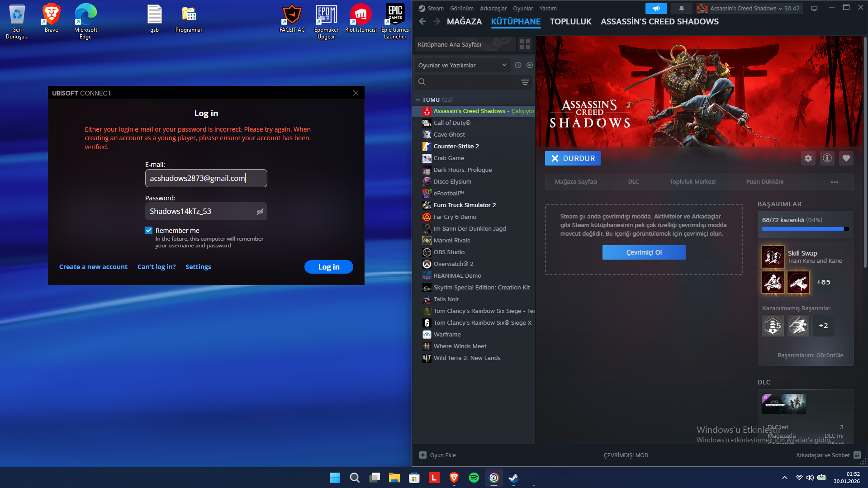Select Marvel Rivals in the game list
Viewport: 868px width, 488px height.
point(474,240)
